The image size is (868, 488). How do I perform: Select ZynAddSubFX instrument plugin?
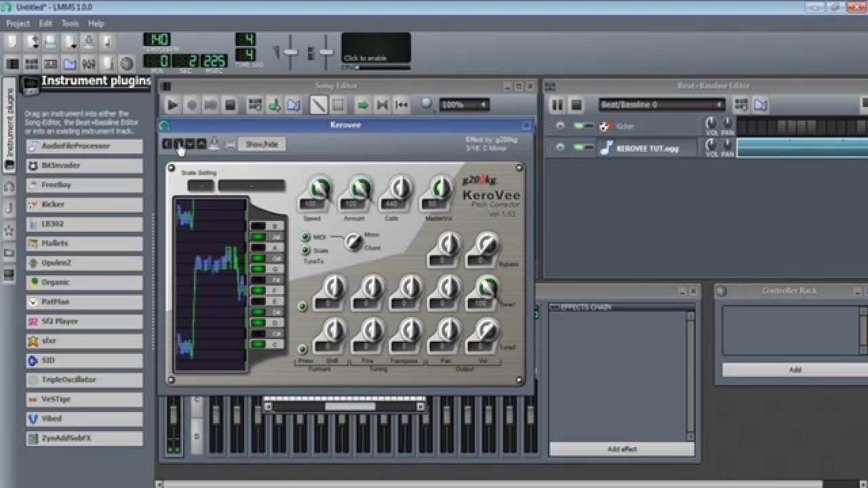(85, 438)
